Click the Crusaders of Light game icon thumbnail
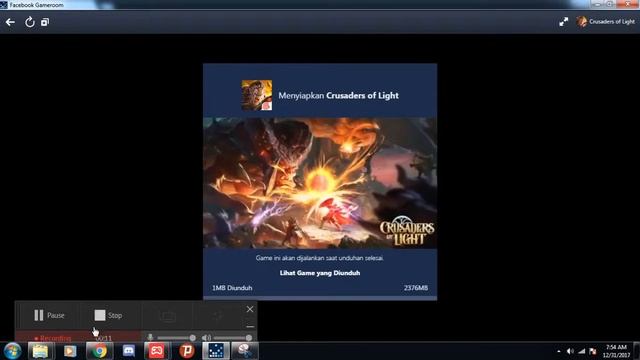The image size is (640, 360). [x=257, y=95]
